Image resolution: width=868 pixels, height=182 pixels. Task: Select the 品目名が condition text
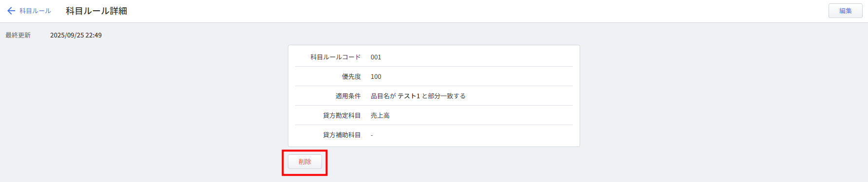[x=383, y=96]
